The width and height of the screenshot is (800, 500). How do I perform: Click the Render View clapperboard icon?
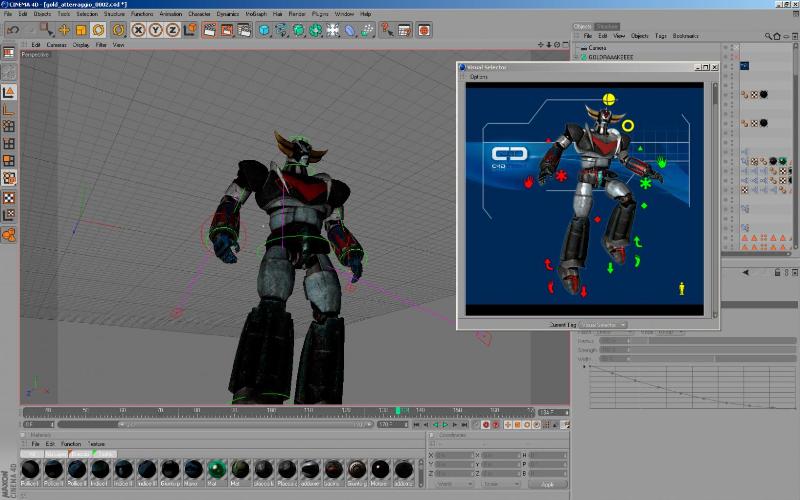coord(211,31)
